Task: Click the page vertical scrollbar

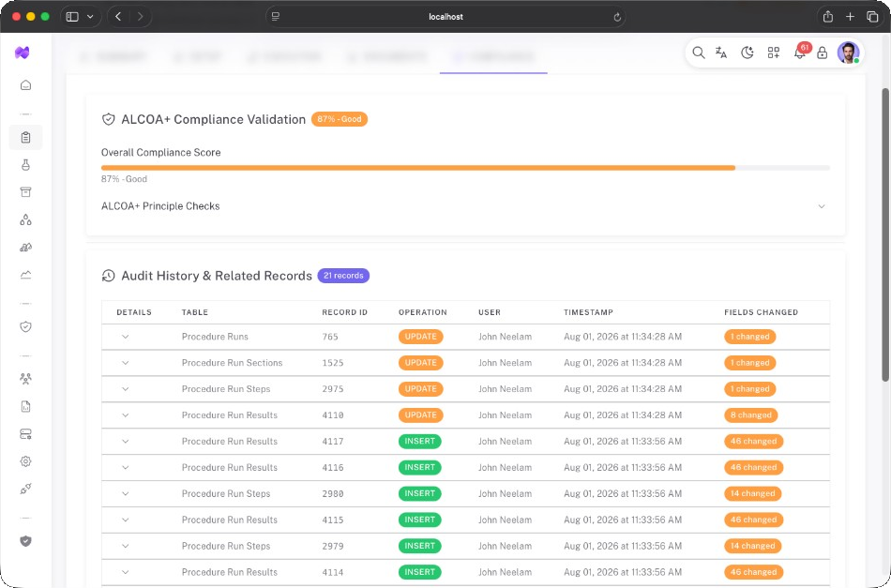Action: tap(884, 234)
